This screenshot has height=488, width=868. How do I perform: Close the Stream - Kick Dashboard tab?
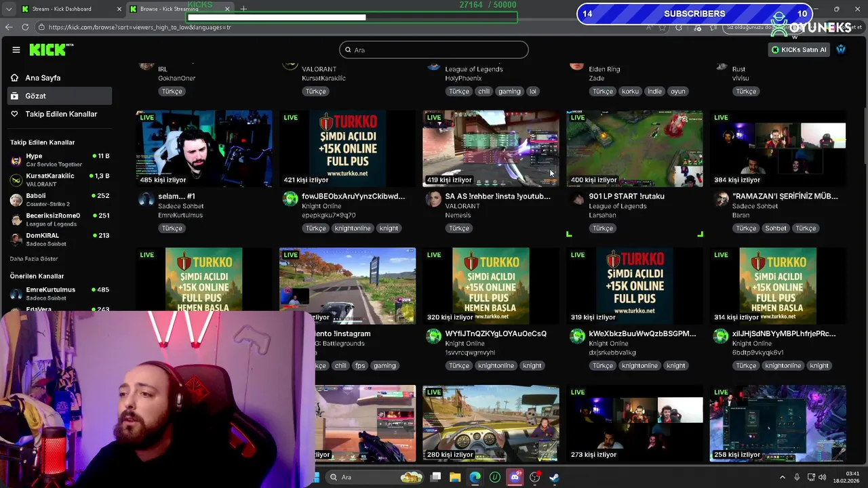tap(119, 9)
